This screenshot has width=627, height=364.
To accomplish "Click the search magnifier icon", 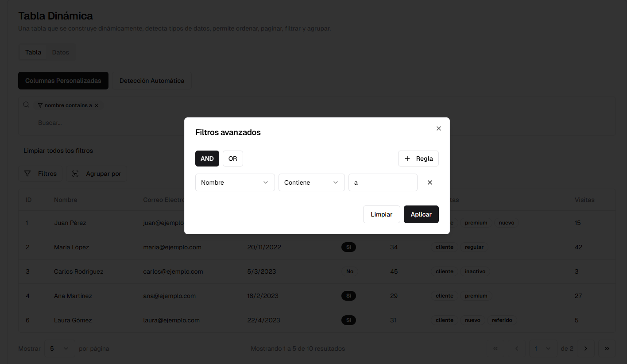I will 27,105.
